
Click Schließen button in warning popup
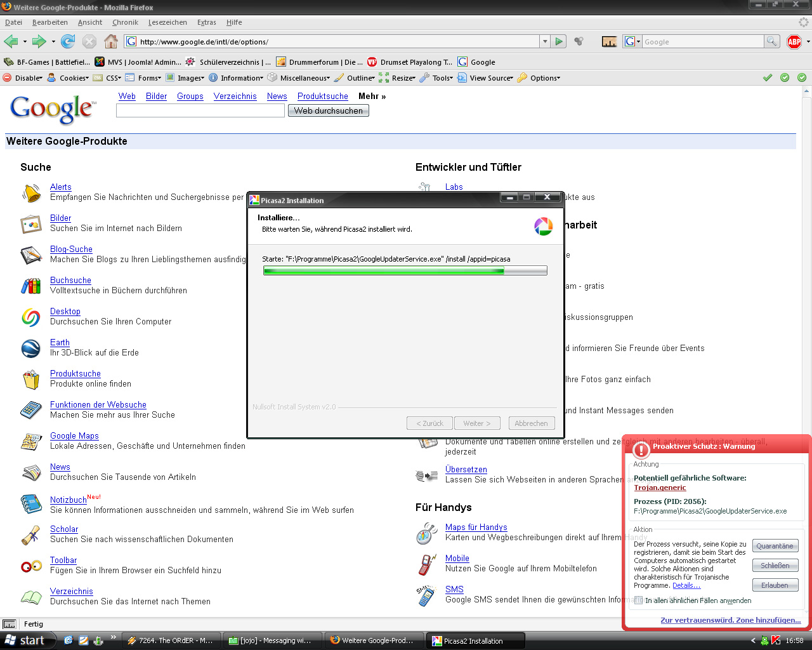(775, 566)
